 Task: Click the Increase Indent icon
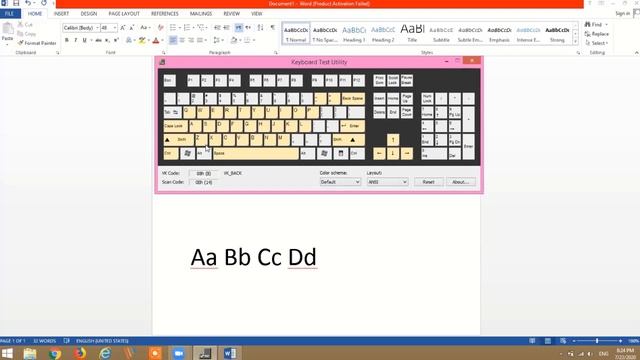(227, 28)
